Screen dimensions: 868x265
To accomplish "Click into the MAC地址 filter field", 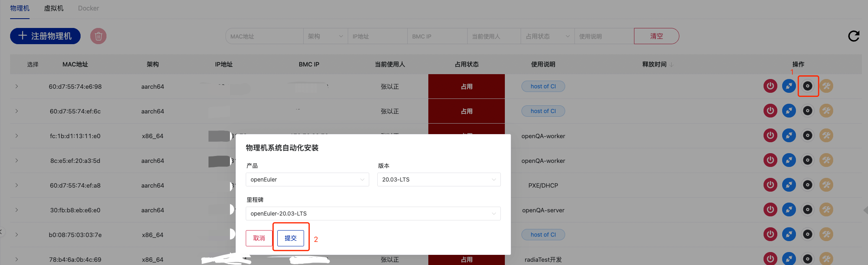I will point(264,36).
